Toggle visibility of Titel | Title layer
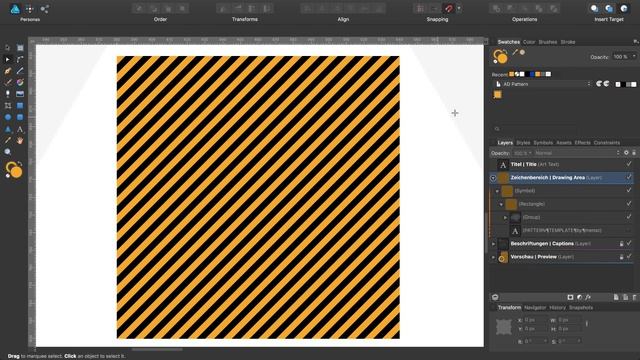 [x=629, y=164]
